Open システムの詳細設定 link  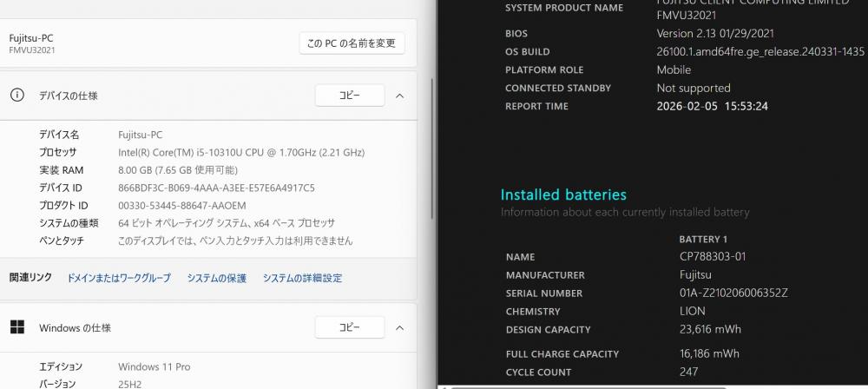coord(302,278)
